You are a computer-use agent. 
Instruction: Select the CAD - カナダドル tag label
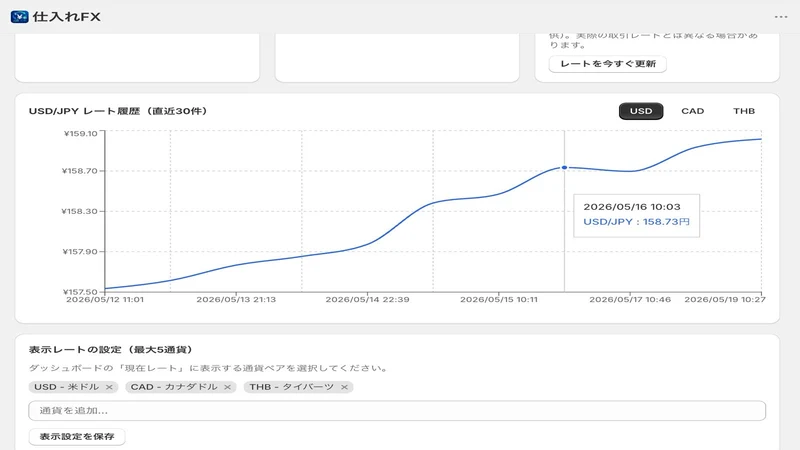(x=174, y=387)
